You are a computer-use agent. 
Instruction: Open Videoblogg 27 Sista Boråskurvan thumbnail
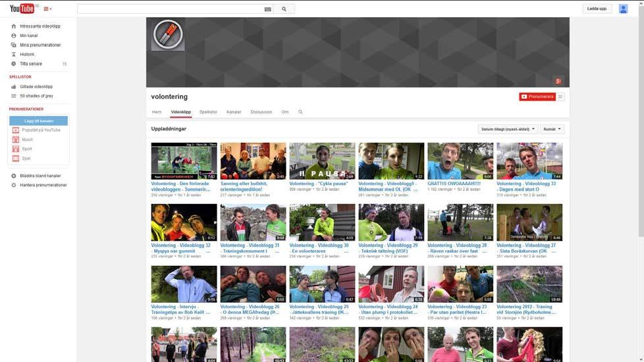[529, 222]
